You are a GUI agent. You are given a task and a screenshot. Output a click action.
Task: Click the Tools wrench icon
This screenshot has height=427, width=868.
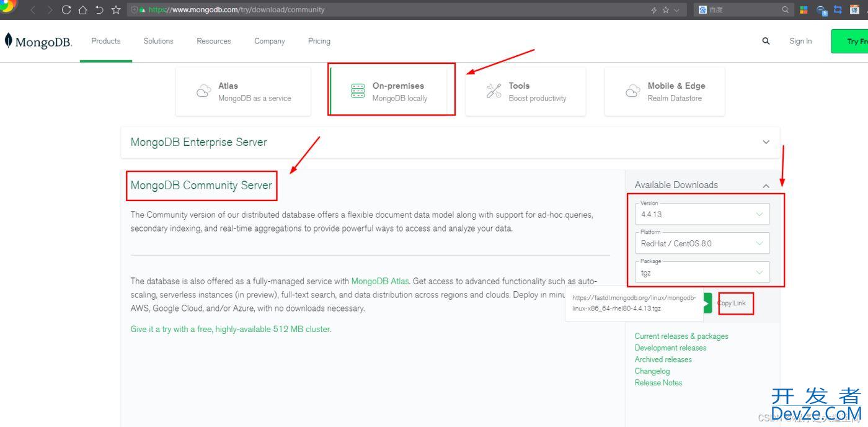(494, 91)
